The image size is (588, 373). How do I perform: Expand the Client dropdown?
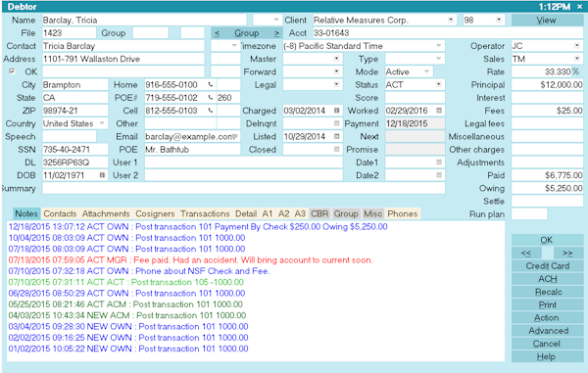pos(451,20)
